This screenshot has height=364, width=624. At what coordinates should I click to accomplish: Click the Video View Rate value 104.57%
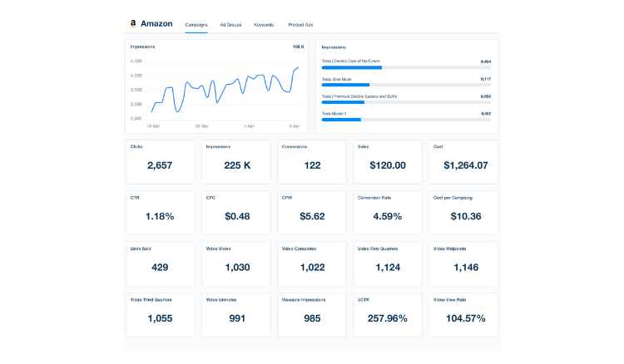tap(466, 318)
